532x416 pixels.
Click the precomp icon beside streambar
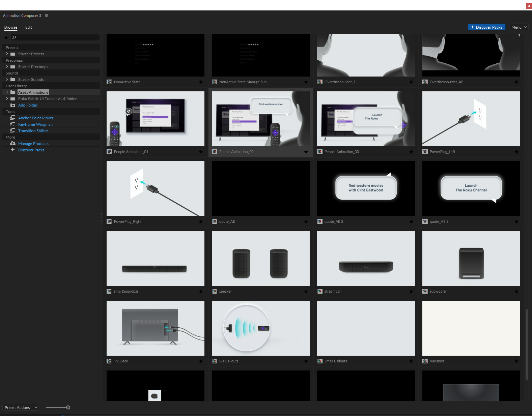pyautogui.click(x=320, y=291)
